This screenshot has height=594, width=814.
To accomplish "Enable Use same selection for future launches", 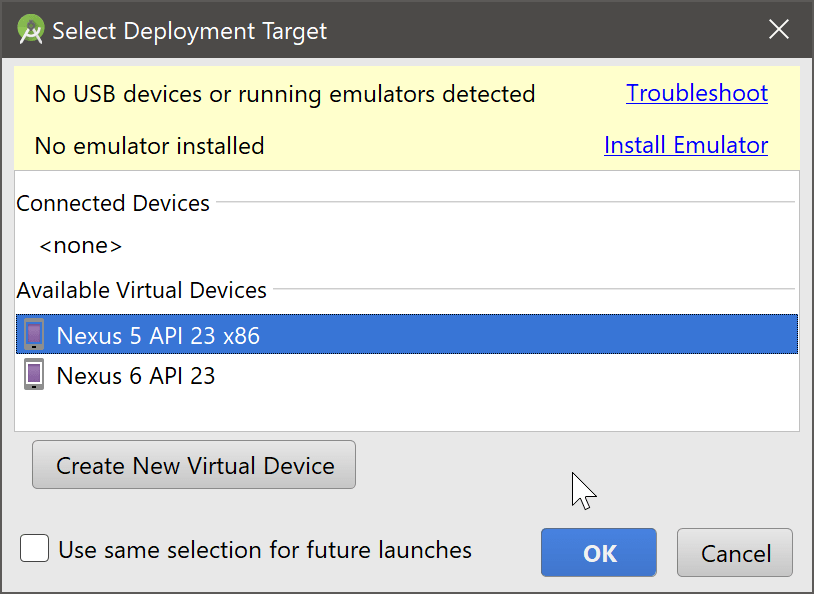I will pyautogui.click(x=35, y=548).
